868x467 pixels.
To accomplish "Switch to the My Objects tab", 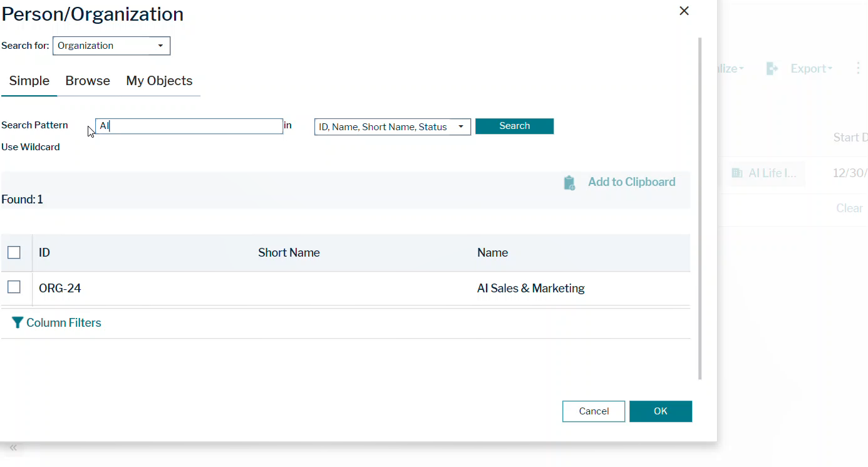I will (159, 81).
